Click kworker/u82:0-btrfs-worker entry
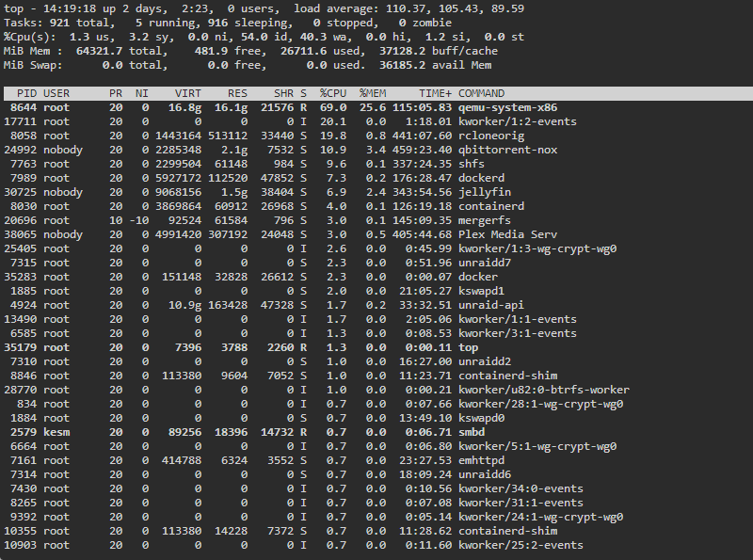 pos(544,390)
